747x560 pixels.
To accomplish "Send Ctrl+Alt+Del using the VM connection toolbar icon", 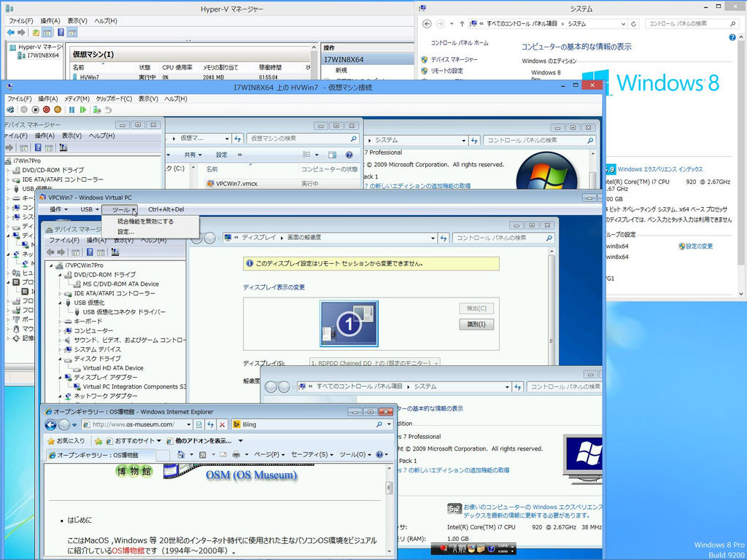I will point(10,109).
